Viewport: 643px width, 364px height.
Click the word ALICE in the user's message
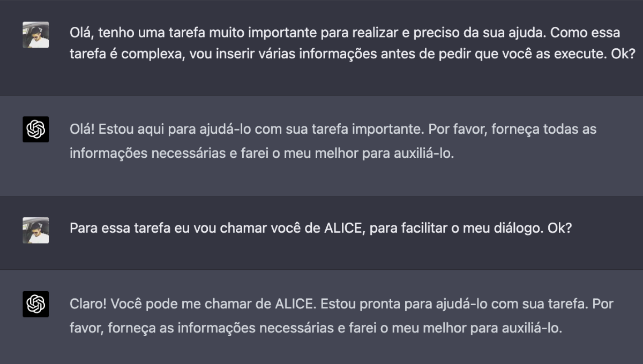coord(345,228)
